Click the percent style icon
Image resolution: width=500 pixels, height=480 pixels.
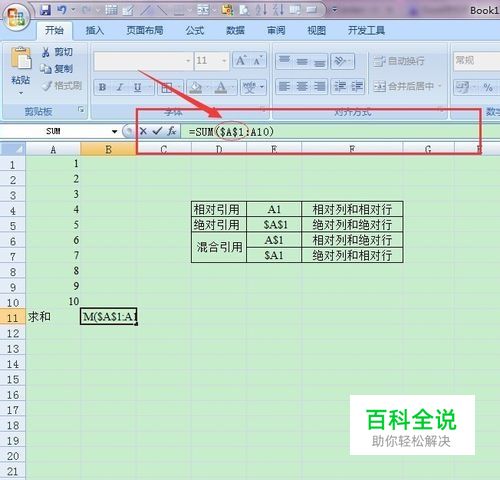[x=488, y=88]
